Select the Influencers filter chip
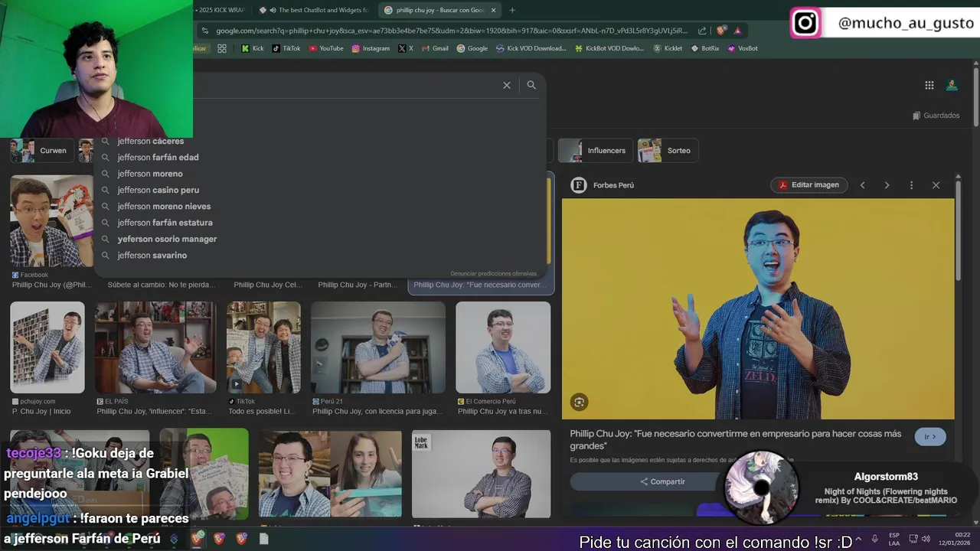Image resolution: width=980 pixels, height=551 pixels. (x=596, y=151)
